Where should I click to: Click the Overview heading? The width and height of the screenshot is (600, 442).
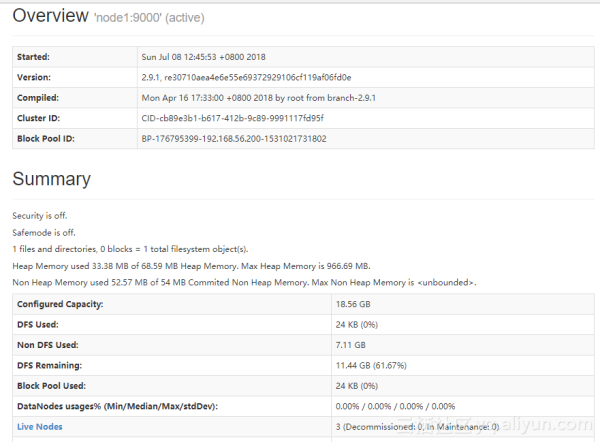coord(50,16)
